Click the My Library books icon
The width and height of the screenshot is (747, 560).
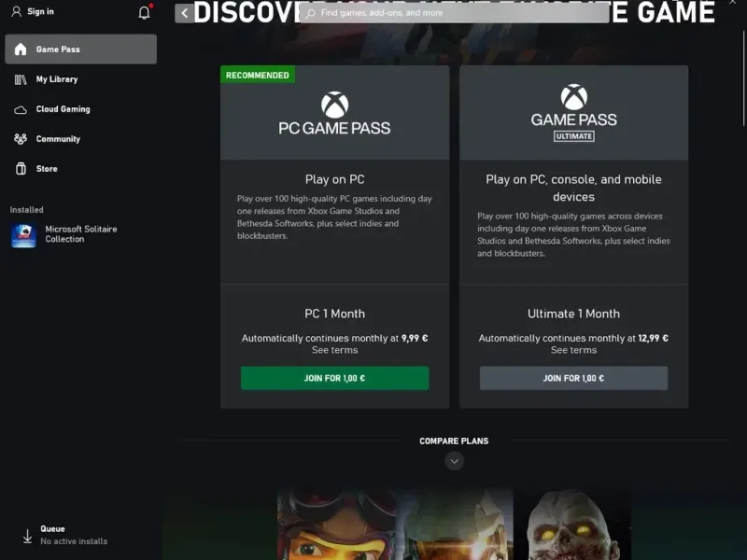tap(21, 79)
